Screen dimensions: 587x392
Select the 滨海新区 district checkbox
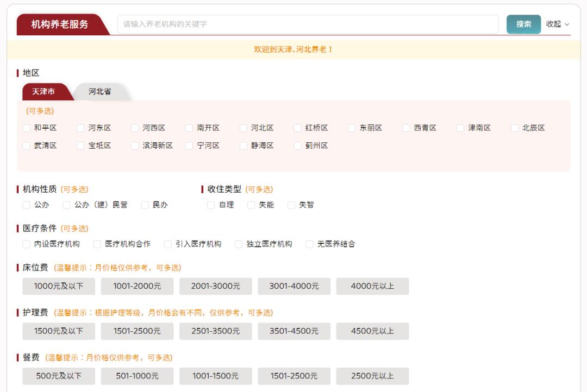135,146
